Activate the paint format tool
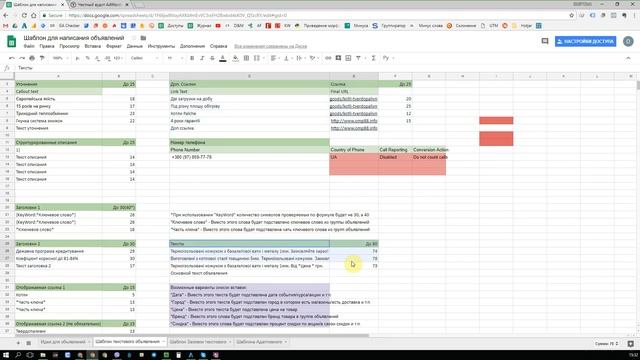 [x=42, y=58]
